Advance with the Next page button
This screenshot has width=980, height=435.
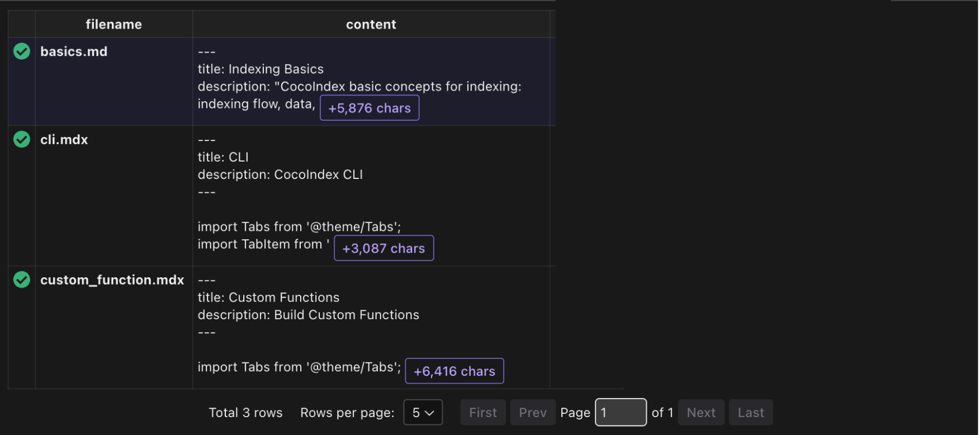(701, 412)
